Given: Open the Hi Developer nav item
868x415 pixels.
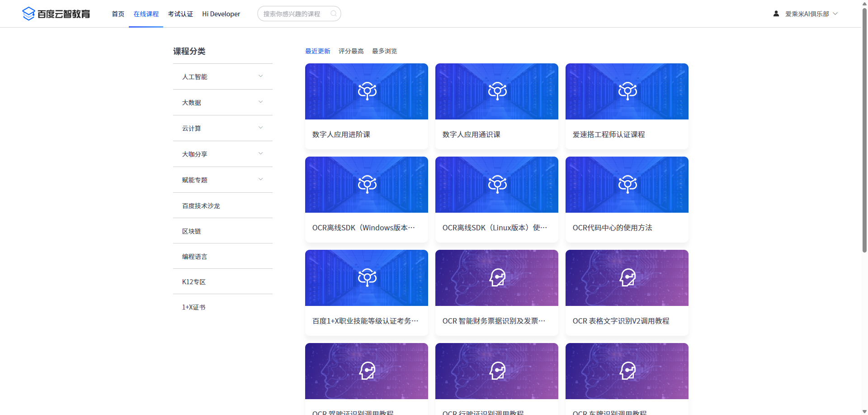Looking at the screenshot, I should 221,14.
